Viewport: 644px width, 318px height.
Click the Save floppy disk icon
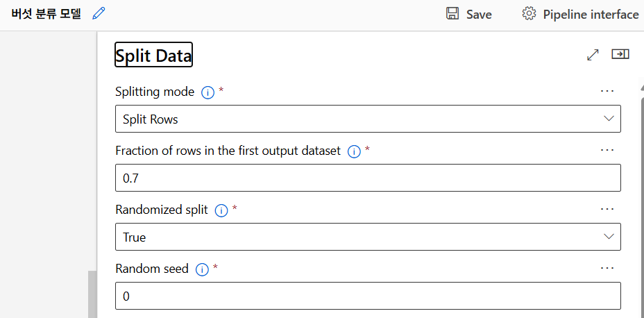pos(452,14)
